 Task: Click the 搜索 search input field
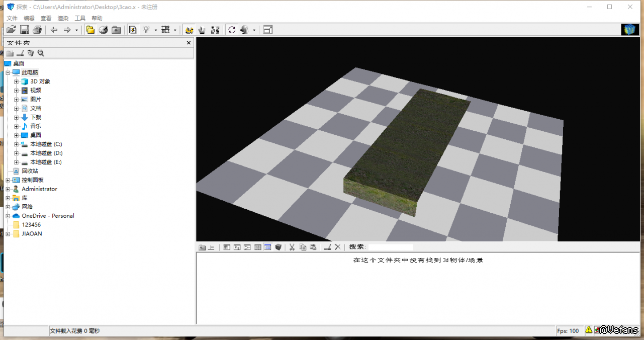(391, 247)
